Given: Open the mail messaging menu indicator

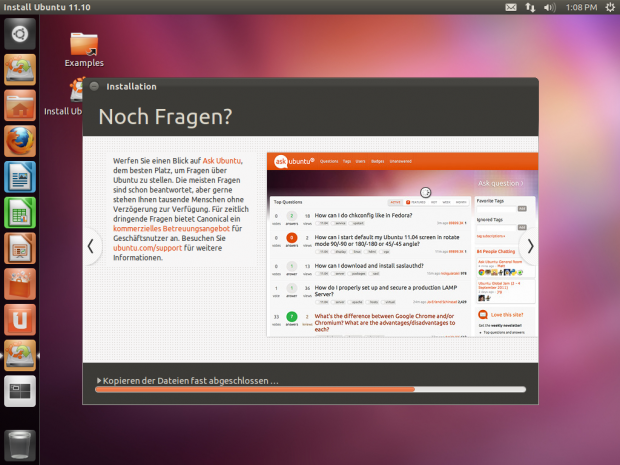Looking at the screenshot, I should pos(511,7).
